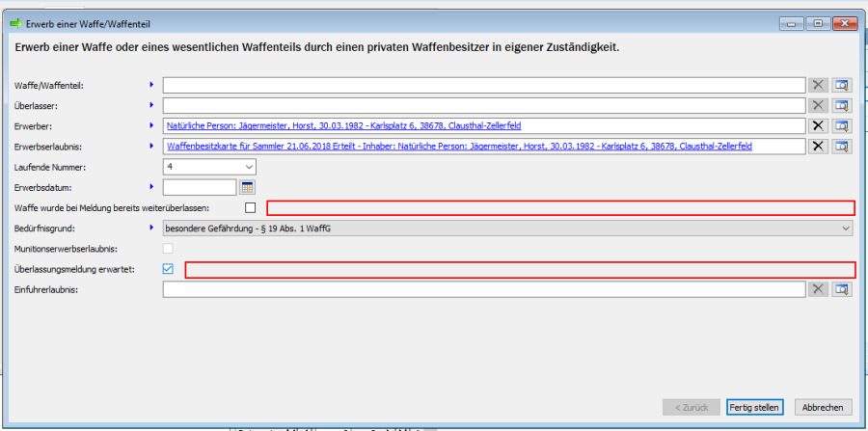868x431 pixels.
Task: Click into the Waffe/Waffenteil input field
Action: point(482,85)
